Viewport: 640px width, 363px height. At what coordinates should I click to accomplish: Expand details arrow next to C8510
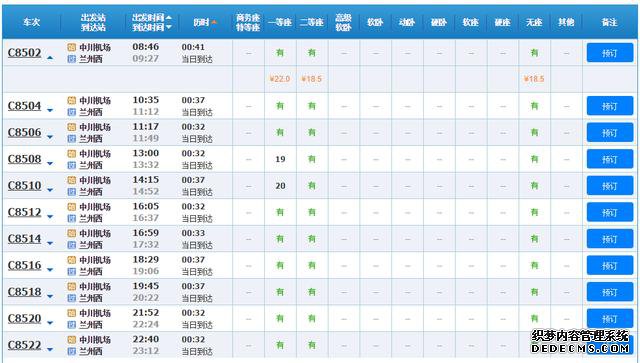click(x=50, y=190)
